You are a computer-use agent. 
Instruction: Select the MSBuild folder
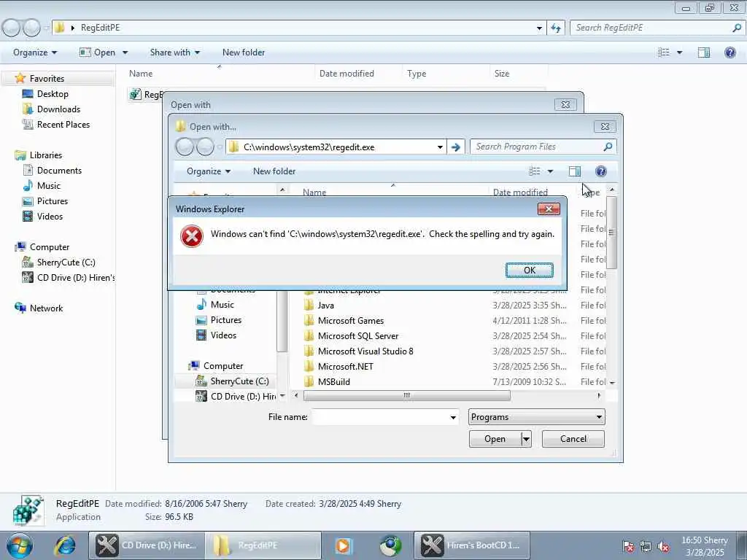coord(334,381)
